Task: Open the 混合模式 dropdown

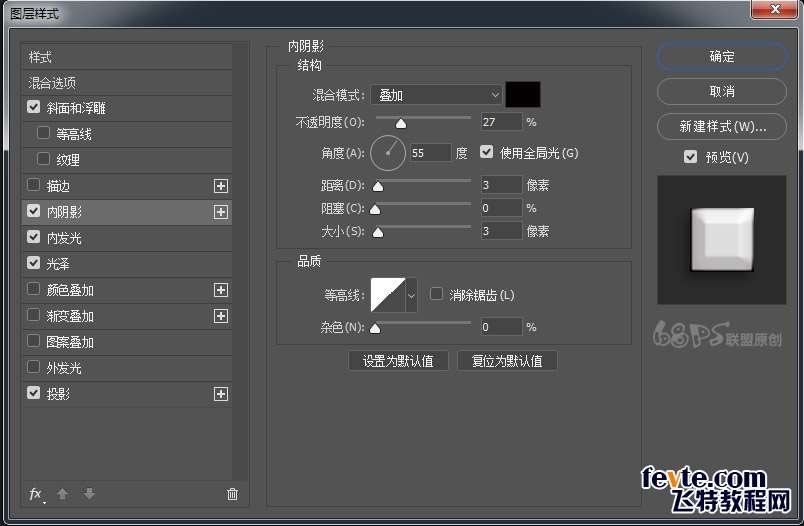Action: pyautogui.click(x=436, y=95)
